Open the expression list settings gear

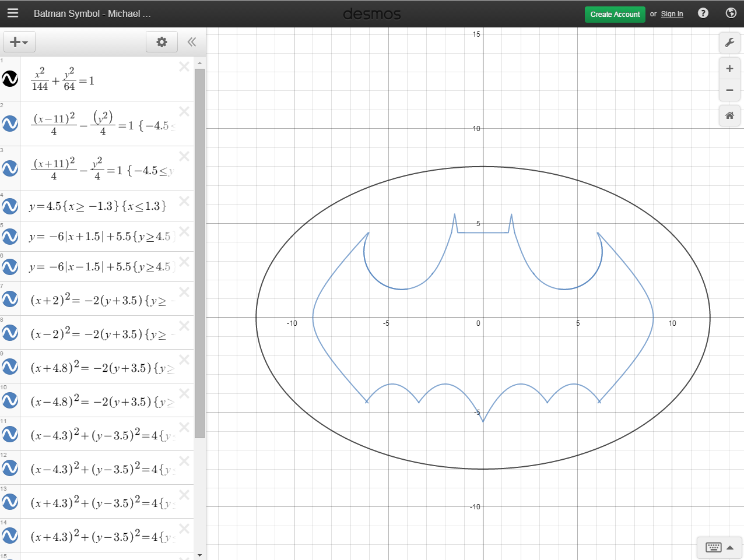click(162, 42)
